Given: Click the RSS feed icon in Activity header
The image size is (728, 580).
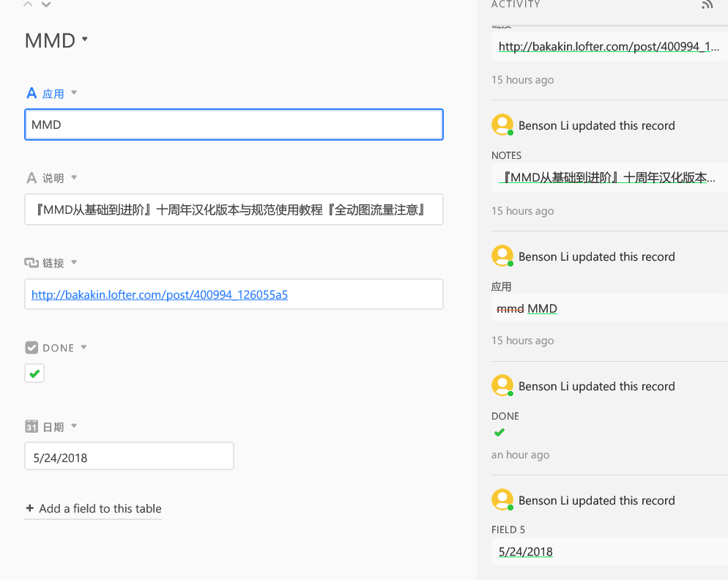Looking at the screenshot, I should tap(707, 4).
